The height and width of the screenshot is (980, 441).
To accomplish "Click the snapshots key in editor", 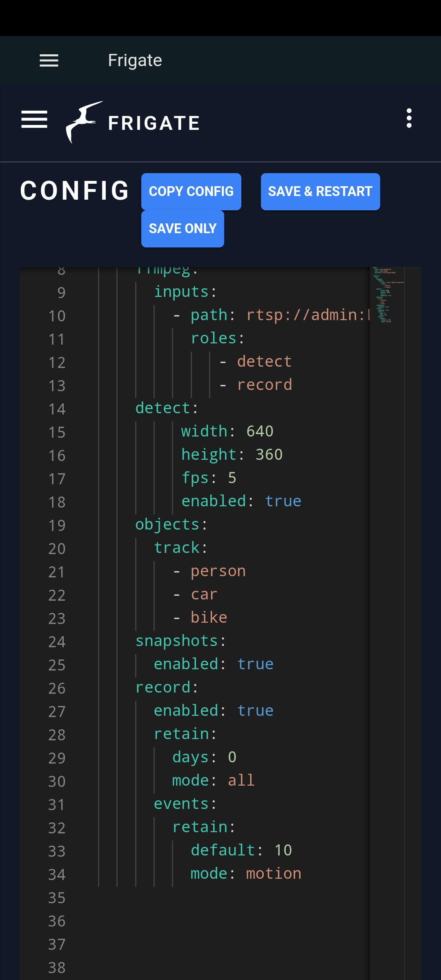I will tap(176, 641).
